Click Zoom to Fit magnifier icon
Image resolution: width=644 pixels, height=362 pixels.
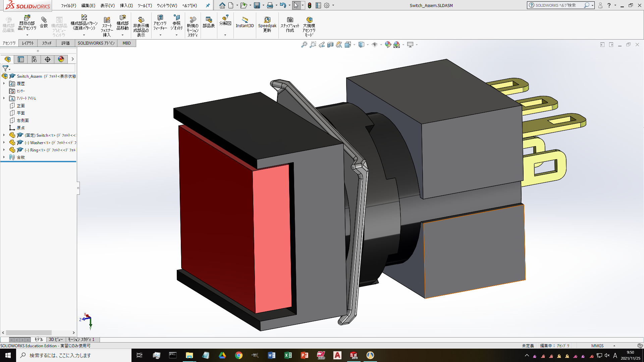coord(304,45)
